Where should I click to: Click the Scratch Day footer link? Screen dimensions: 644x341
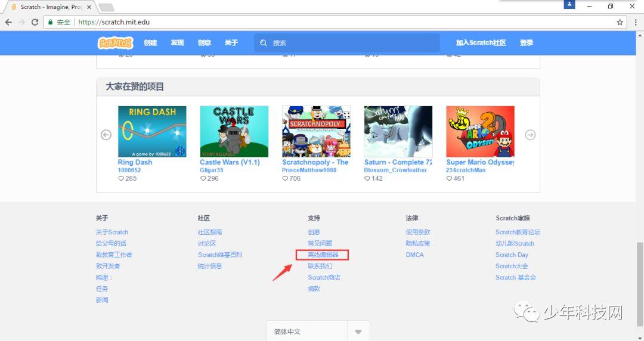pyautogui.click(x=512, y=255)
